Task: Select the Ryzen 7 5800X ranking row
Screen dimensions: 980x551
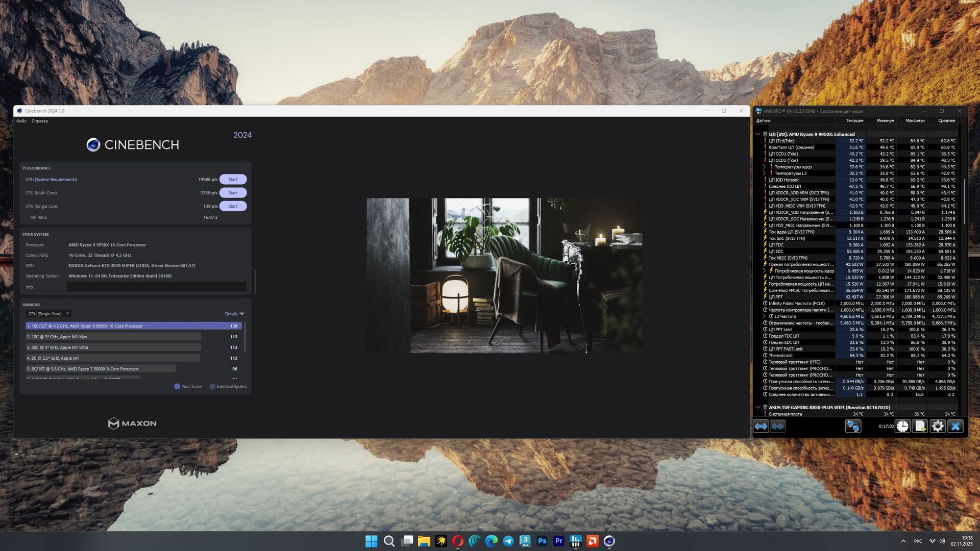Action: coord(134,369)
